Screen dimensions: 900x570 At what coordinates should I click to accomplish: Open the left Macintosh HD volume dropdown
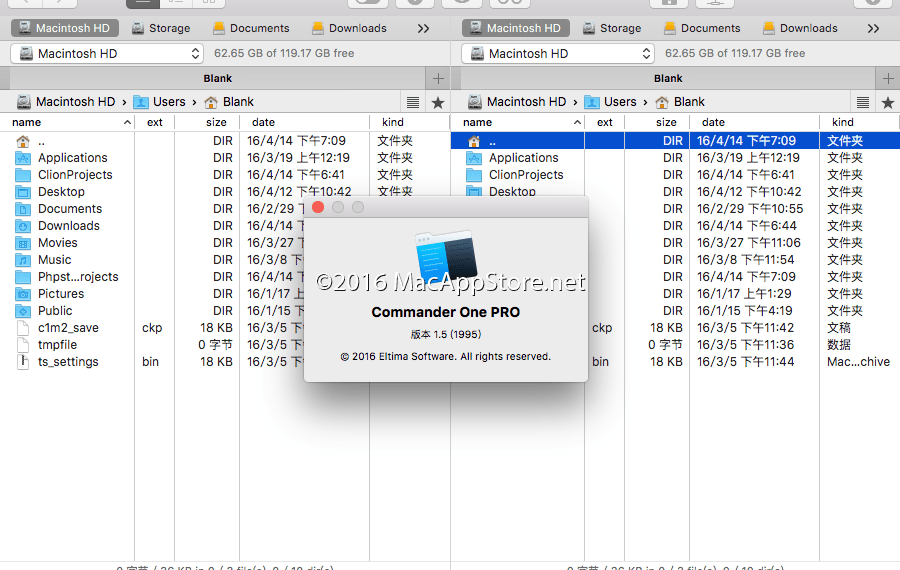point(107,53)
